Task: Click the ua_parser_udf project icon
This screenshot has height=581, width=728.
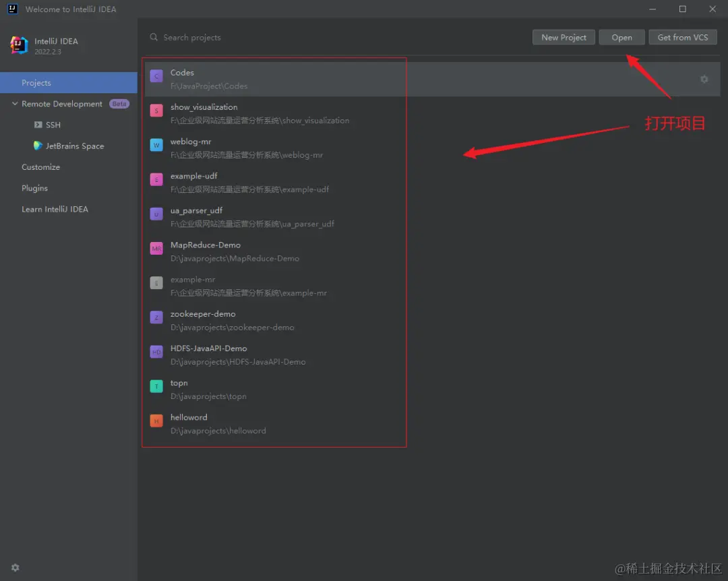Action: (x=156, y=214)
